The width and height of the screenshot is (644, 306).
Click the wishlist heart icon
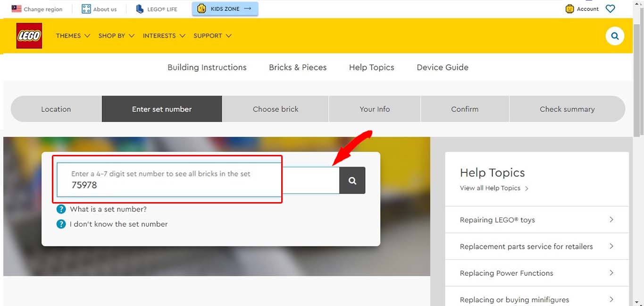click(x=610, y=8)
